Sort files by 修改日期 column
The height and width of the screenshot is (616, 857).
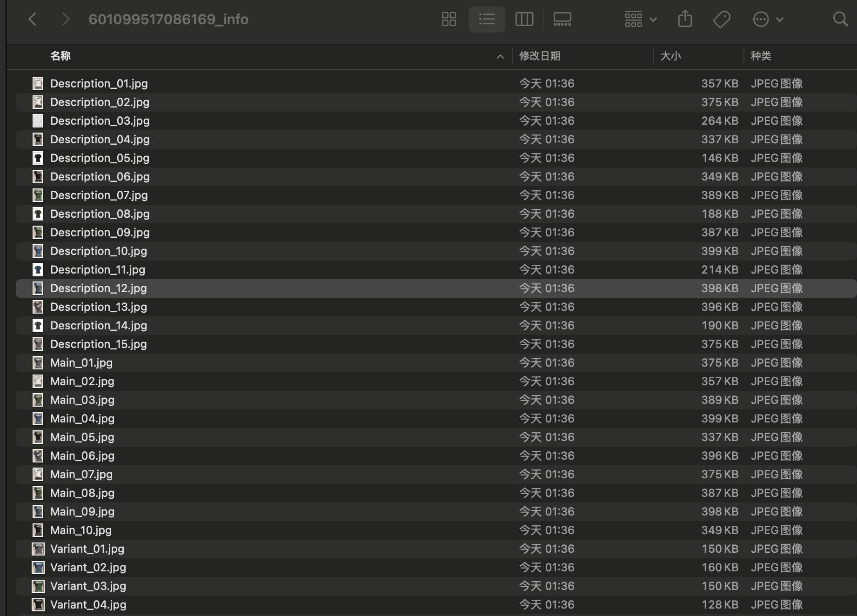[x=540, y=56]
